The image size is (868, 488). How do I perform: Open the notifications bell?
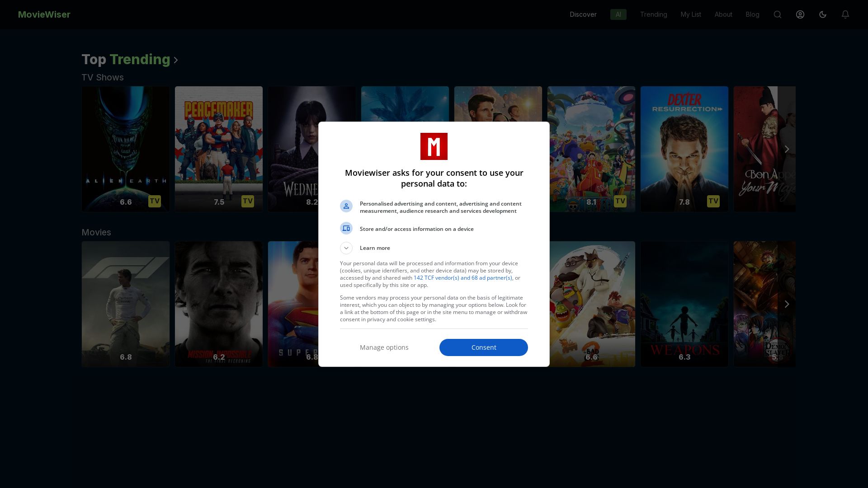point(845,14)
